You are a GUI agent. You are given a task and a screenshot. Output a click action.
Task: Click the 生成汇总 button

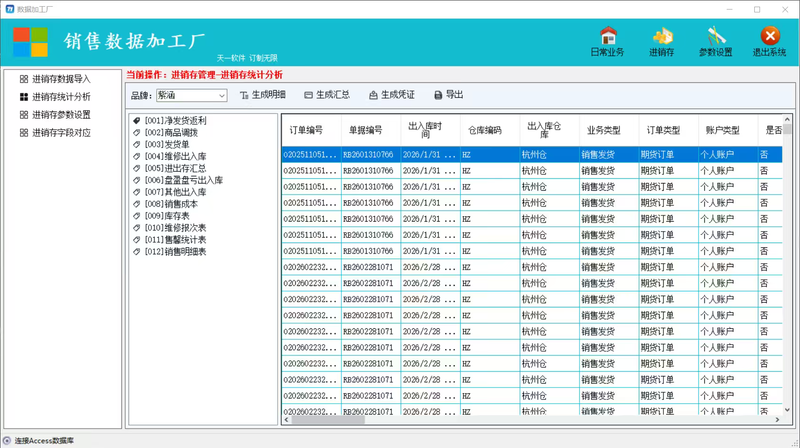[327, 95]
